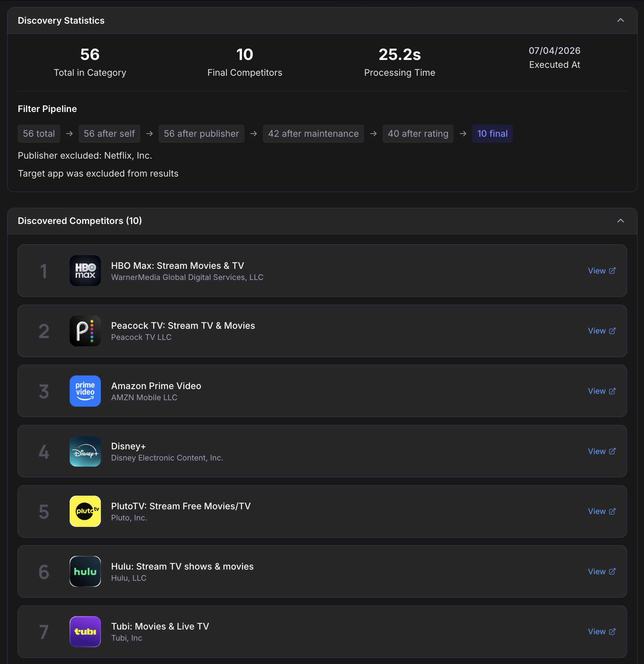Click the '56 after self' pipeline chip
Viewport: 644px width, 664px height.
click(x=109, y=134)
